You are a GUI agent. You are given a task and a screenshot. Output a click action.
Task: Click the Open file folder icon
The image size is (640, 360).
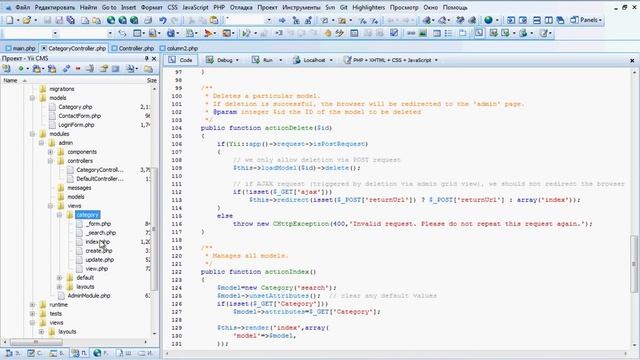(x=27, y=20)
